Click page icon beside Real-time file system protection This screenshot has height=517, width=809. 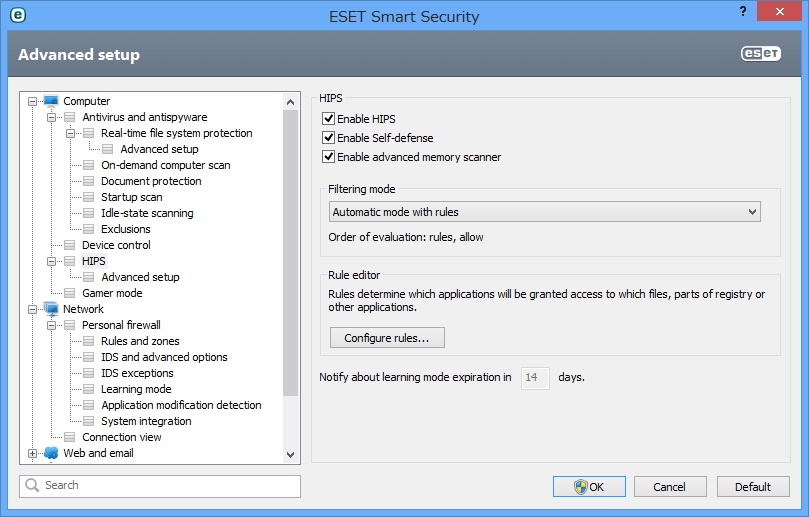tap(89, 133)
